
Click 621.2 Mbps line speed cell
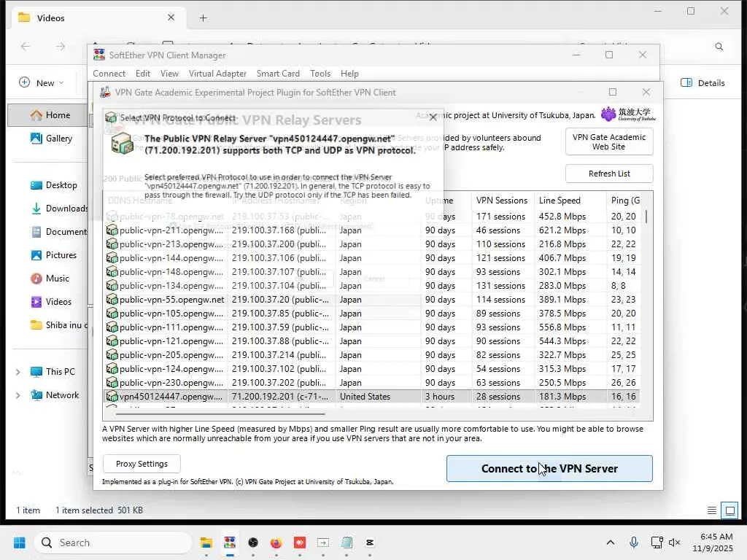pos(562,230)
